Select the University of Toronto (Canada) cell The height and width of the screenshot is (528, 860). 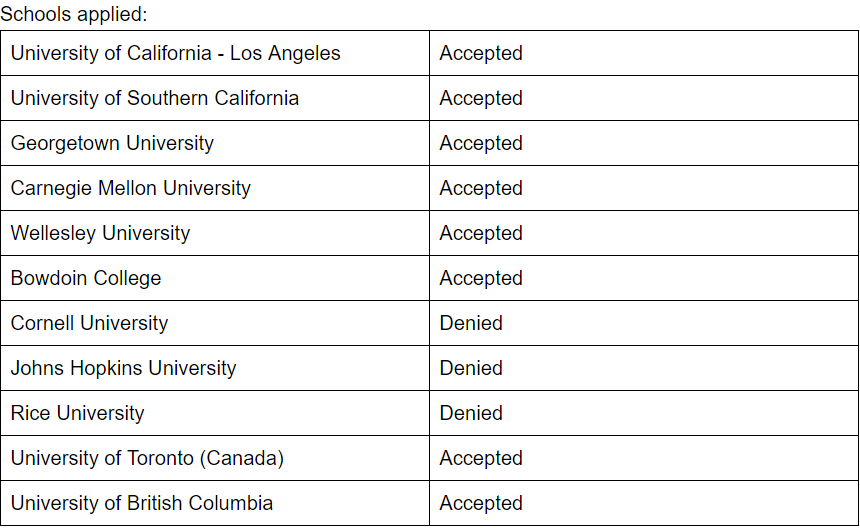pos(215,458)
